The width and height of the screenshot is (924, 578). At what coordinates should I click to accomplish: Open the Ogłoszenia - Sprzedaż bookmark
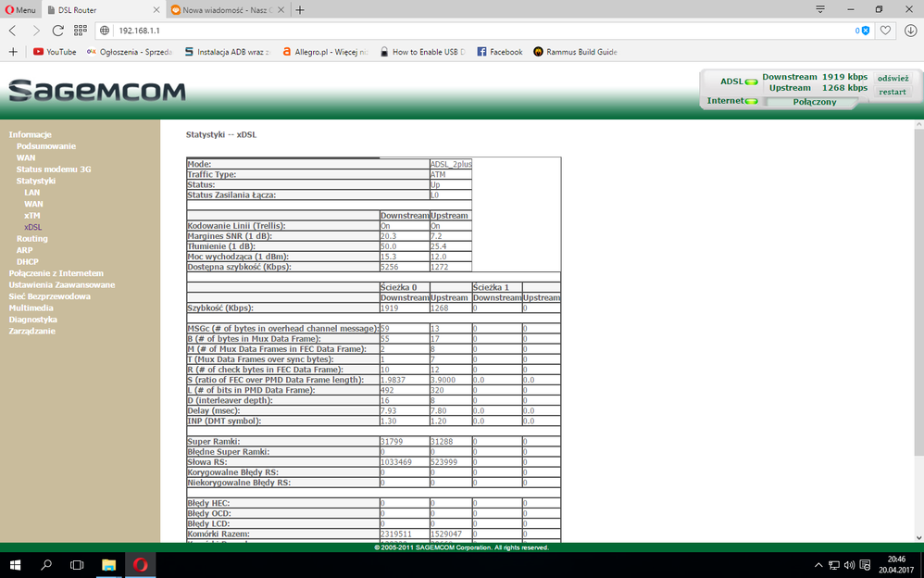pos(129,52)
